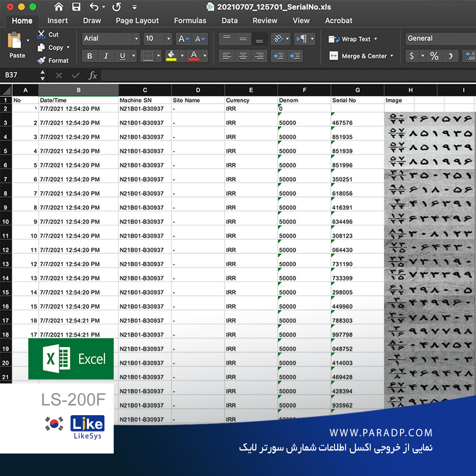Open the Review tab

265,21
